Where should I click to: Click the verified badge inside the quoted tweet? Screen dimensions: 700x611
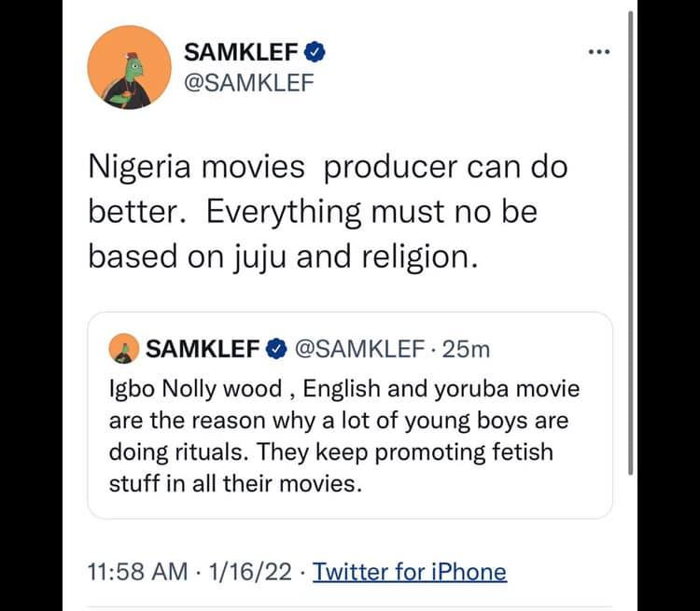(x=276, y=350)
